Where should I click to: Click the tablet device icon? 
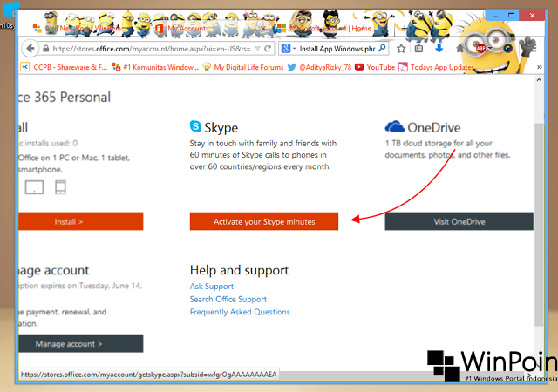pos(34,187)
